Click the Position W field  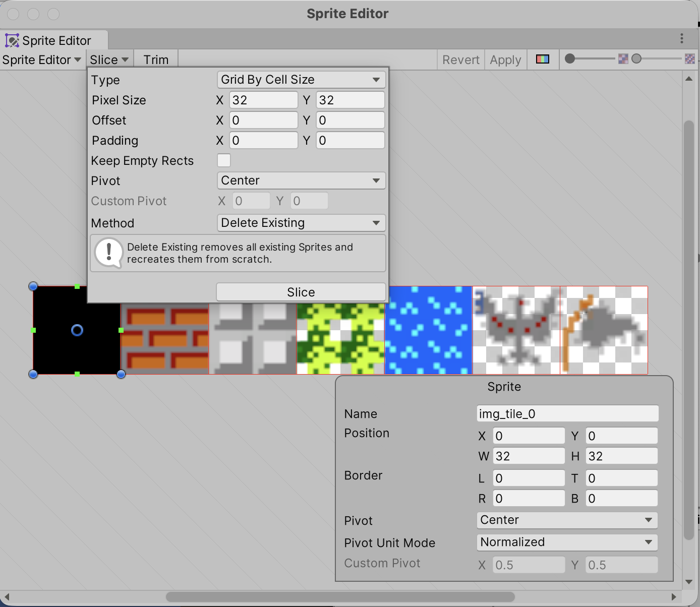coord(529,456)
